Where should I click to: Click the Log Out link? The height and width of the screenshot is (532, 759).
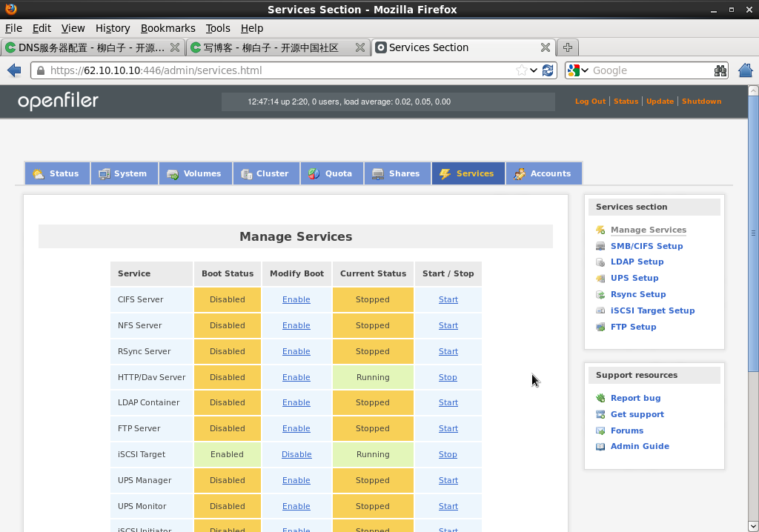(590, 102)
